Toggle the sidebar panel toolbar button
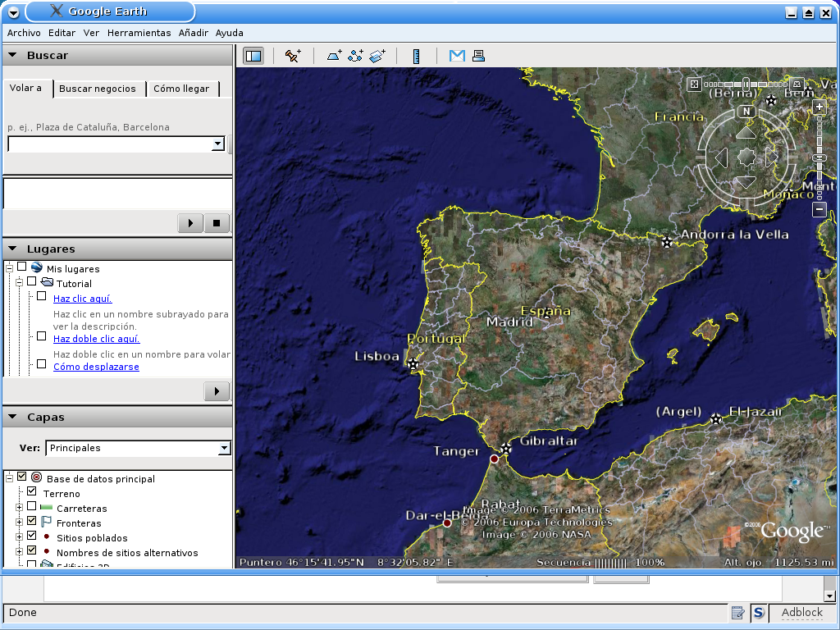Image resolution: width=840 pixels, height=630 pixels. click(253, 56)
